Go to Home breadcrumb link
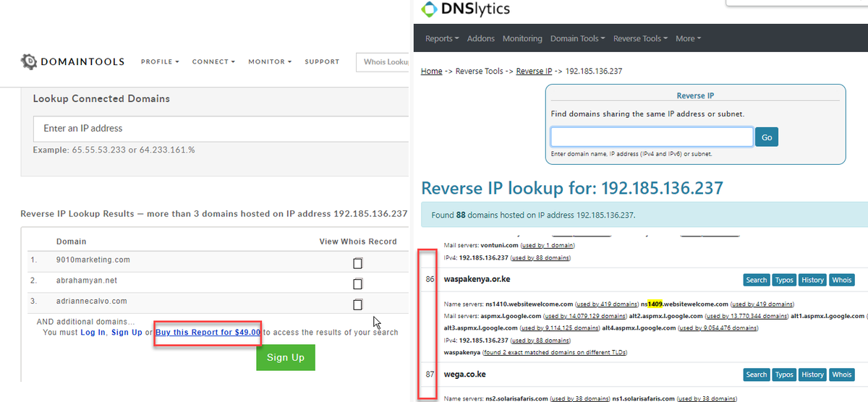 point(432,72)
